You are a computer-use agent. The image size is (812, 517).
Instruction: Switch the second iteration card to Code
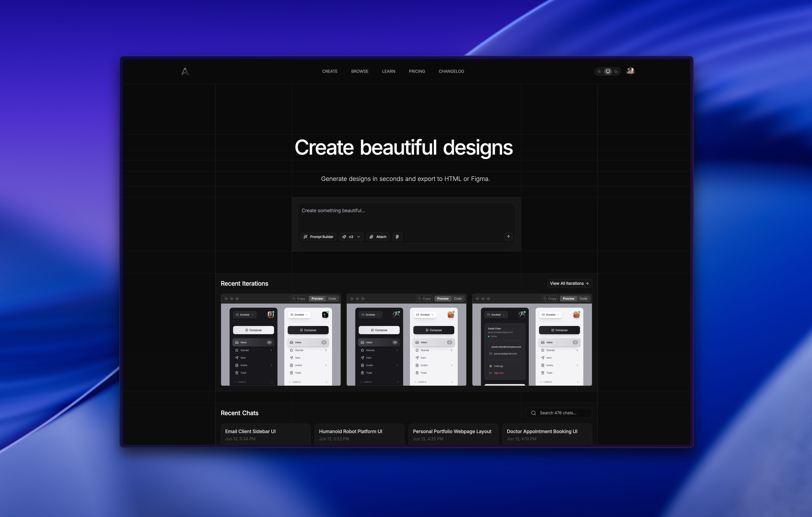(x=458, y=299)
